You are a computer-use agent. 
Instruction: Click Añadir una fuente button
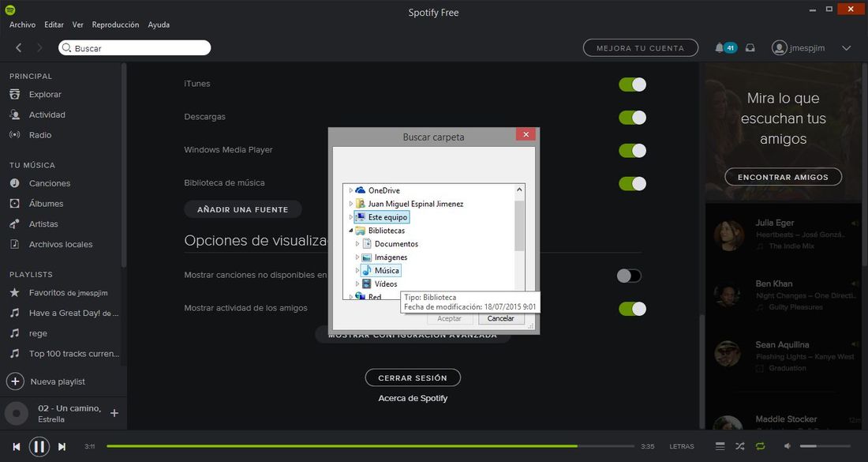[x=242, y=209]
